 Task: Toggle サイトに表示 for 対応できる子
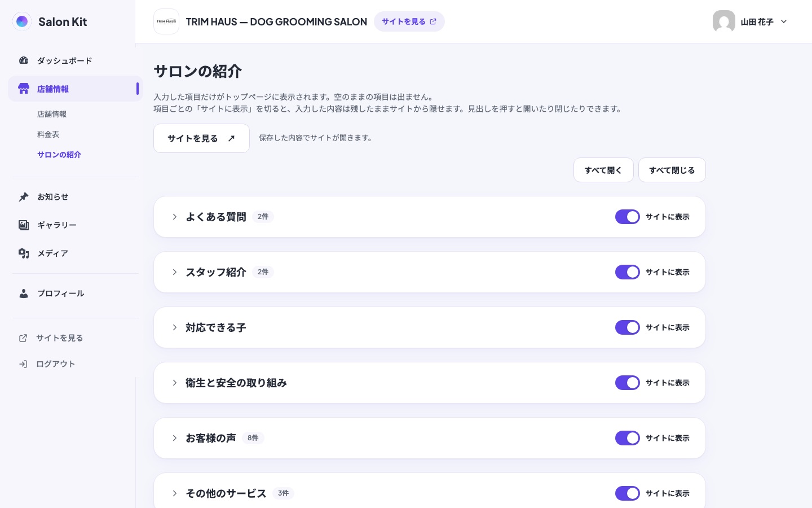pyautogui.click(x=628, y=327)
